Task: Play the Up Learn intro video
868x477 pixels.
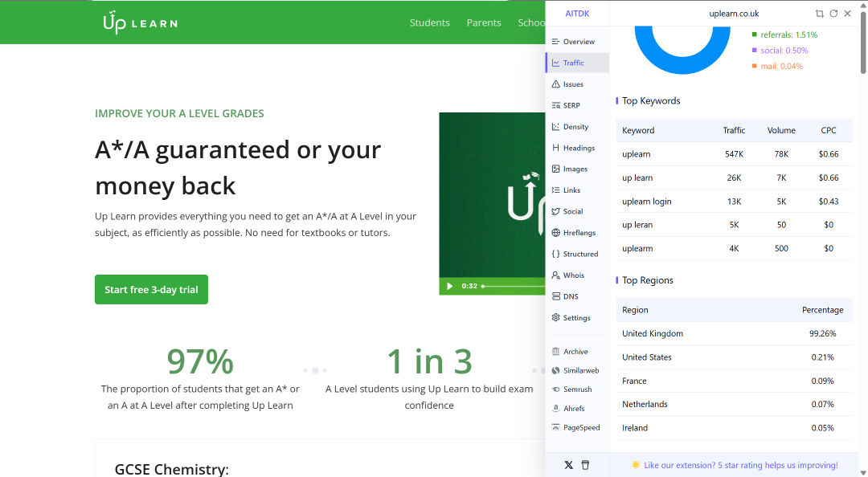Action: pyautogui.click(x=449, y=286)
